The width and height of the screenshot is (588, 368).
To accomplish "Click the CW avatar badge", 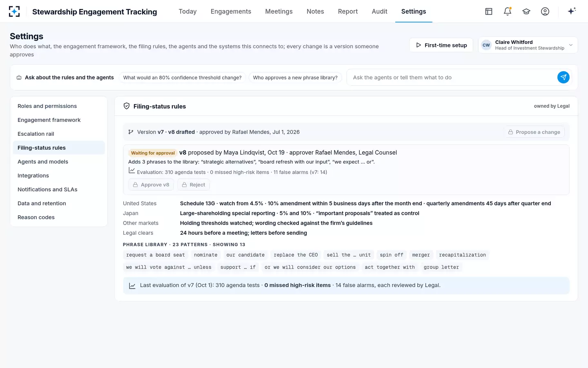I will click(486, 45).
